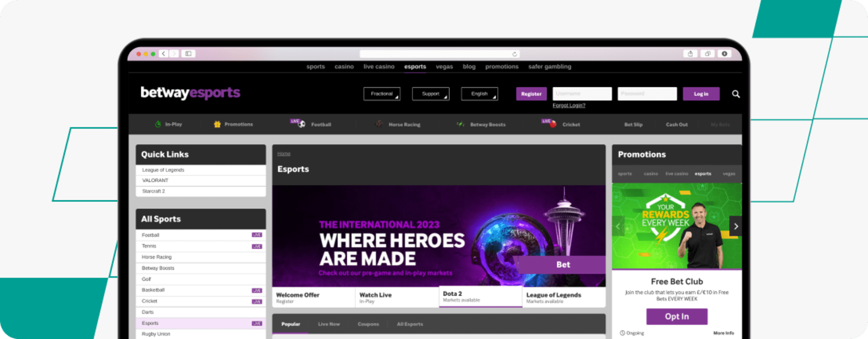Image resolution: width=868 pixels, height=339 pixels.
Task: Select esports tab in Promotions panel
Action: (703, 173)
